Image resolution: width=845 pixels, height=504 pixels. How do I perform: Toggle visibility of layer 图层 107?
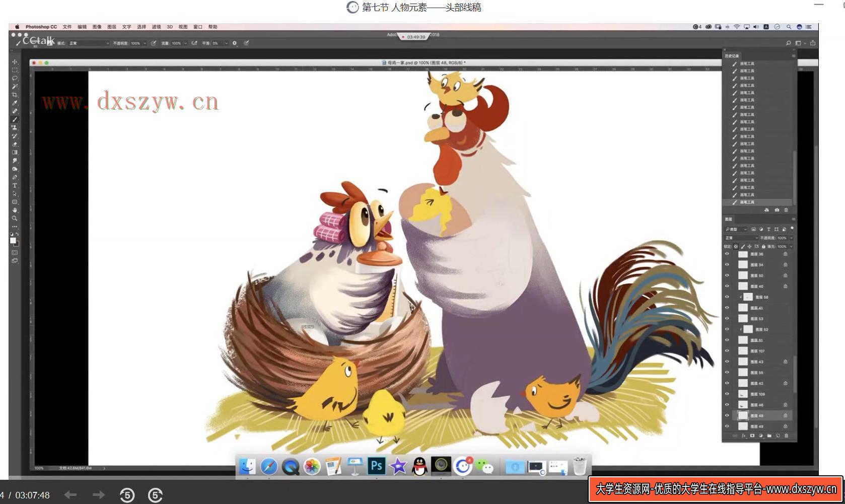(x=727, y=351)
